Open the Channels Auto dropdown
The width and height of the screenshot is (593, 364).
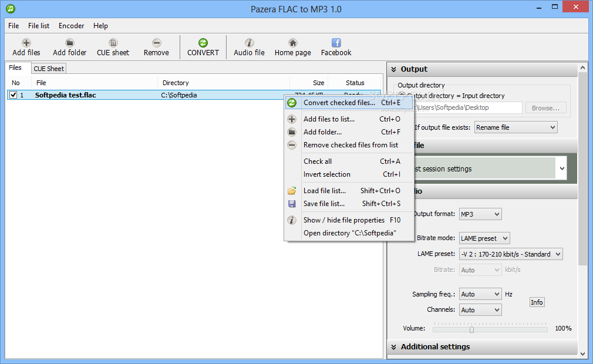(x=480, y=310)
